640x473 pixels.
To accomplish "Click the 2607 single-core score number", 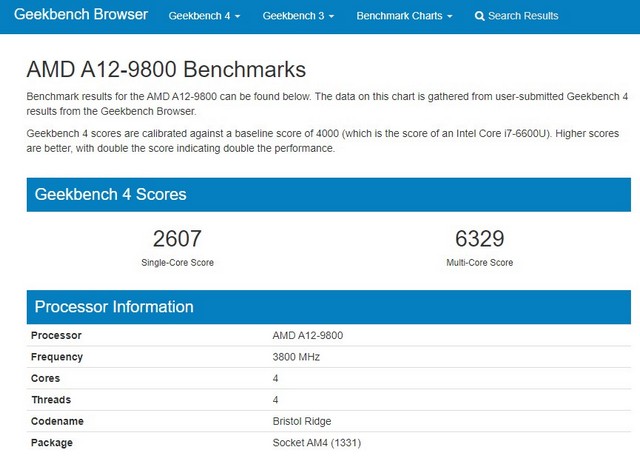I will pos(177,238).
